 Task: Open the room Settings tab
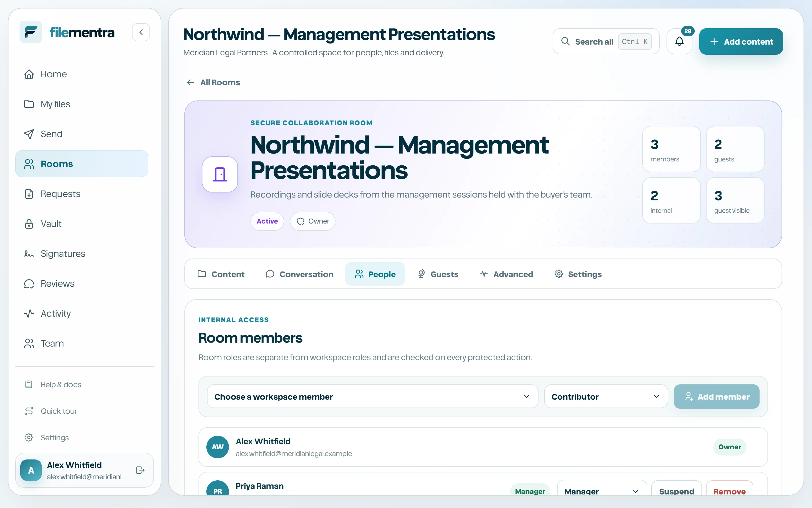click(x=578, y=274)
